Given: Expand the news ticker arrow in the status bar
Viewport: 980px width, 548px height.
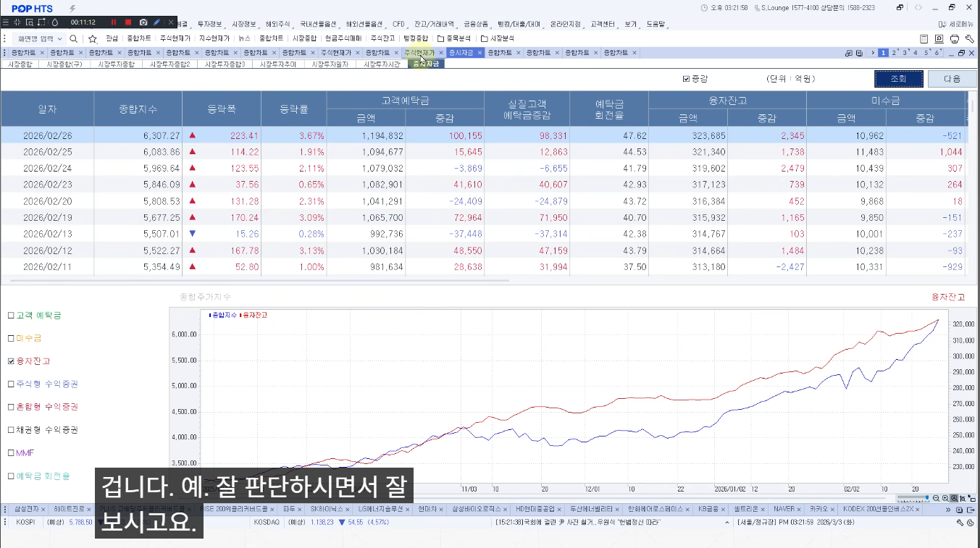Looking at the screenshot, I should click(726, 522).
